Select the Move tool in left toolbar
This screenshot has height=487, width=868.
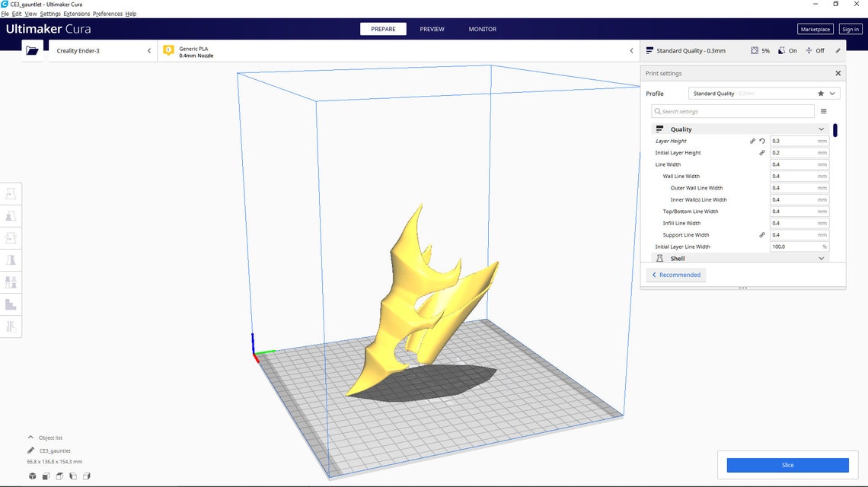[11, 194]
